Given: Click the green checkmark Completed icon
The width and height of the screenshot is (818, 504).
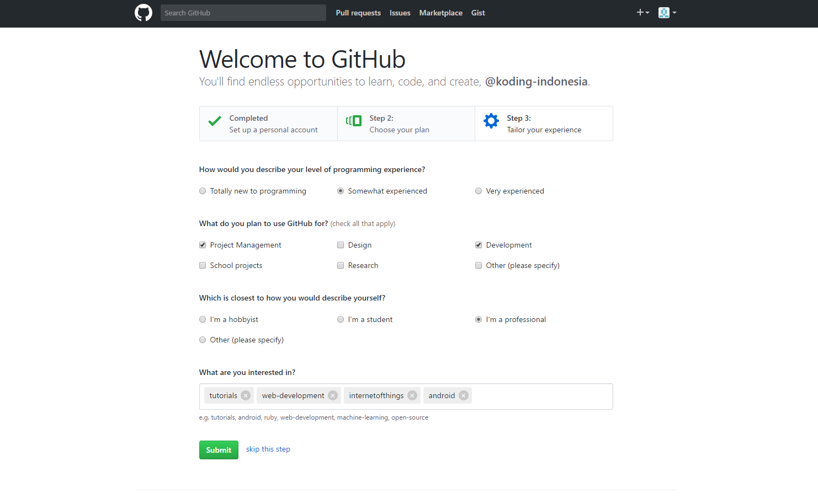Looking at the screenshot, I should [x=215, y=121].
